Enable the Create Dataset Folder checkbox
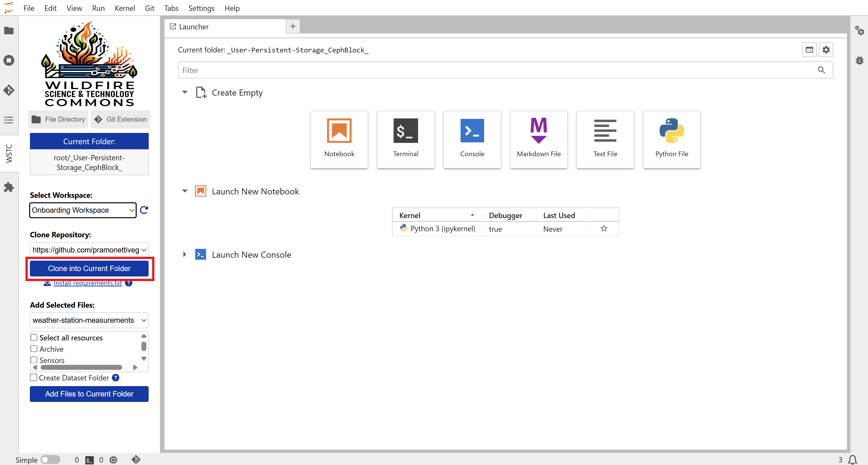This screenshot has width=868, height=465. point(34,378)
